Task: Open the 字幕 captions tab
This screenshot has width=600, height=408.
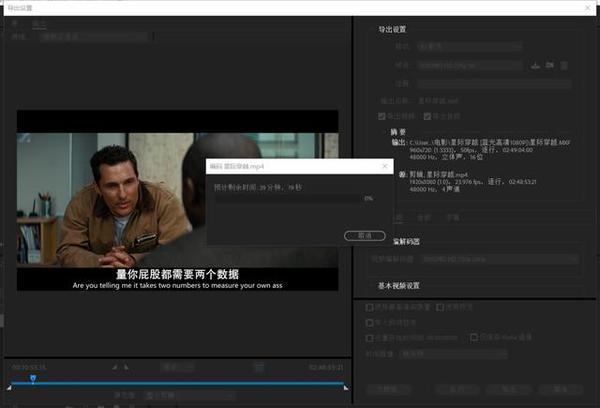Action: click(452, 218)
